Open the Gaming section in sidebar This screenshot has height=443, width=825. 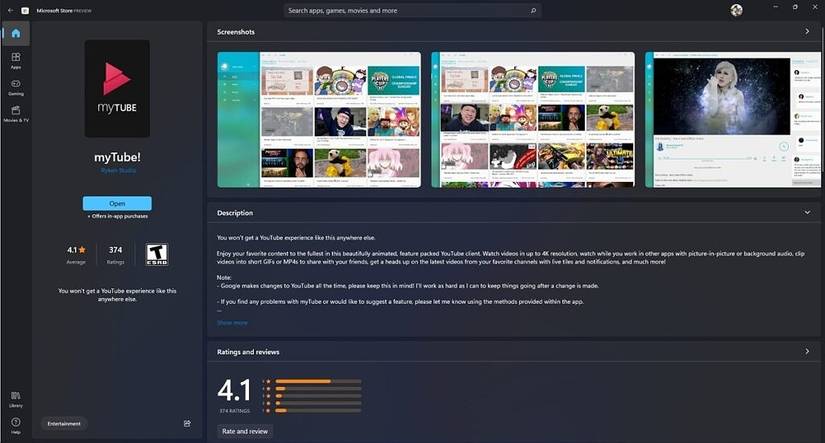pyautogui.click(x=16, y=87)
